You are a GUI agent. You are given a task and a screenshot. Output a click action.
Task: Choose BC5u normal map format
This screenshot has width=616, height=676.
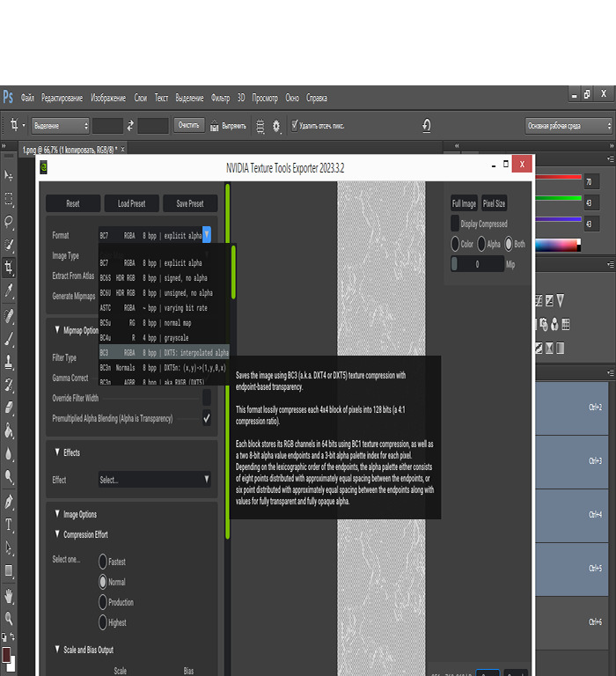pos(164,323)
